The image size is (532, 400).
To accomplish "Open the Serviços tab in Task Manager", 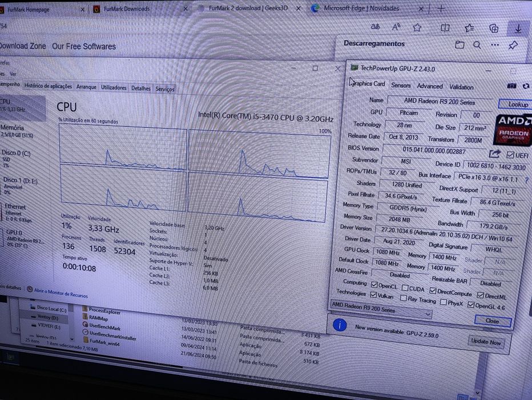I will (165, 89).
